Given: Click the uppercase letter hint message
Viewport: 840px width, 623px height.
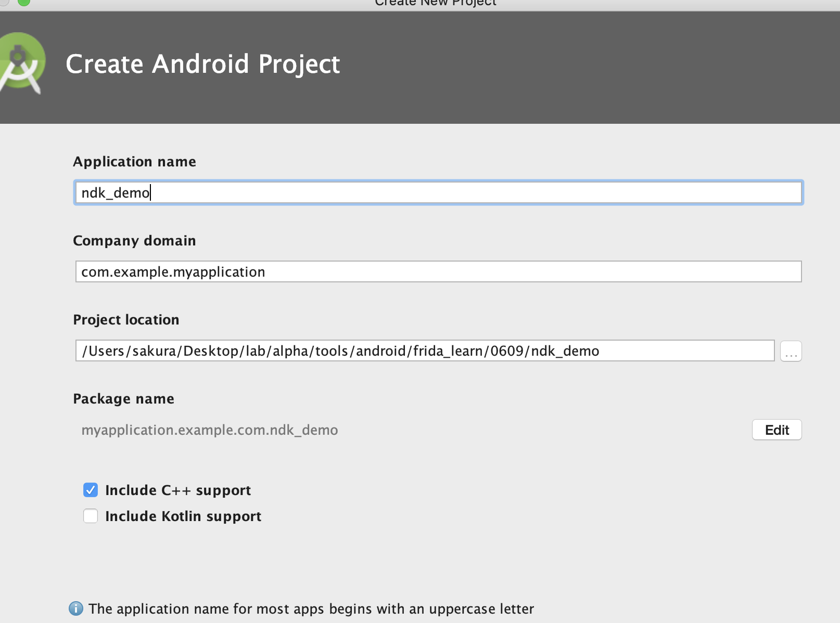Looking at the screenshot, I should tap(311, 609).
